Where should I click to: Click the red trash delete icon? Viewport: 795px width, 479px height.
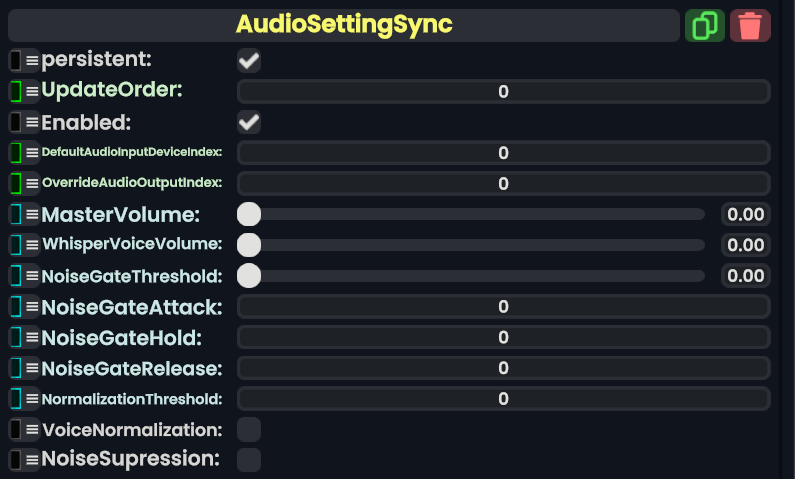750,25
